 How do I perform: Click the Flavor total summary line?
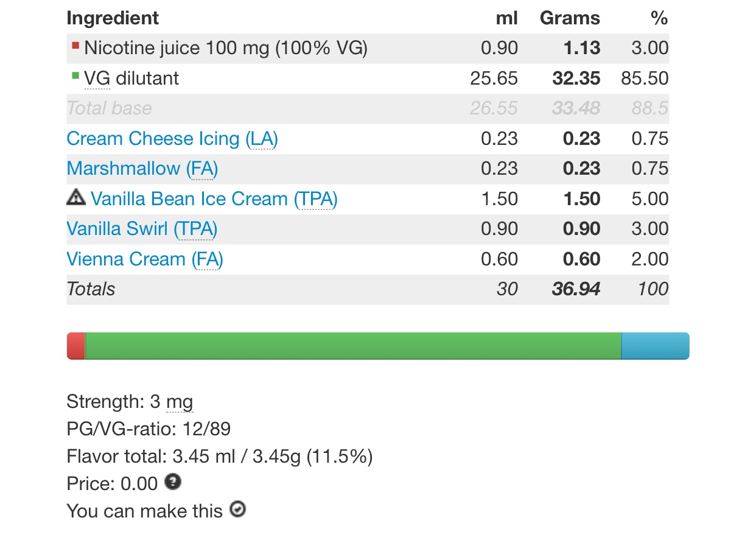(219, 456)
